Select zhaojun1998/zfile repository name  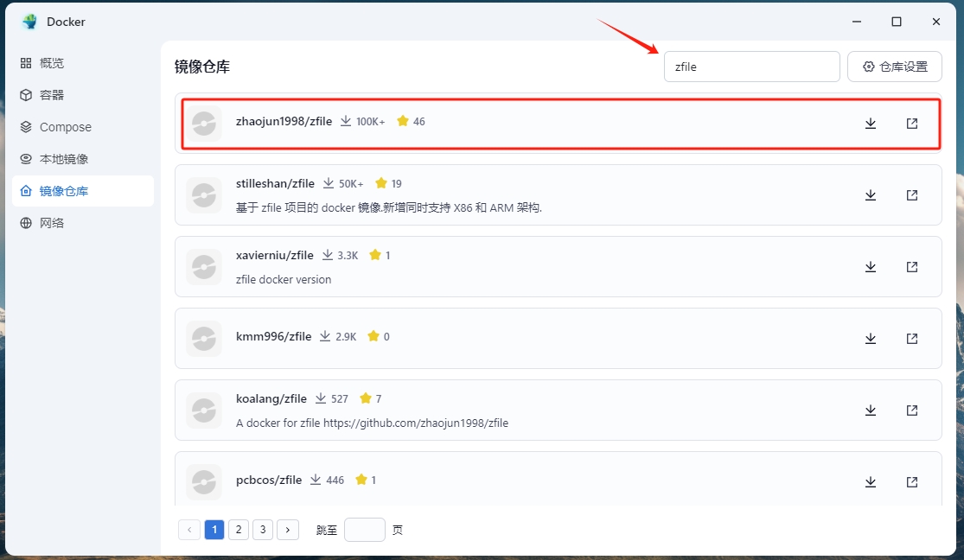coord(284,121)
